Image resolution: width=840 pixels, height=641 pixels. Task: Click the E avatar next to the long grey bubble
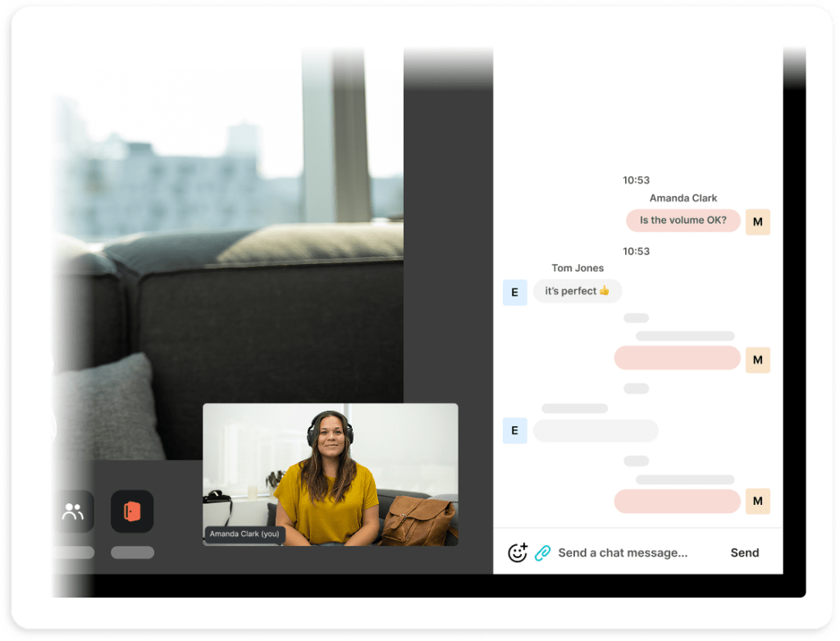pyautogui.click(x=515, y=430)
